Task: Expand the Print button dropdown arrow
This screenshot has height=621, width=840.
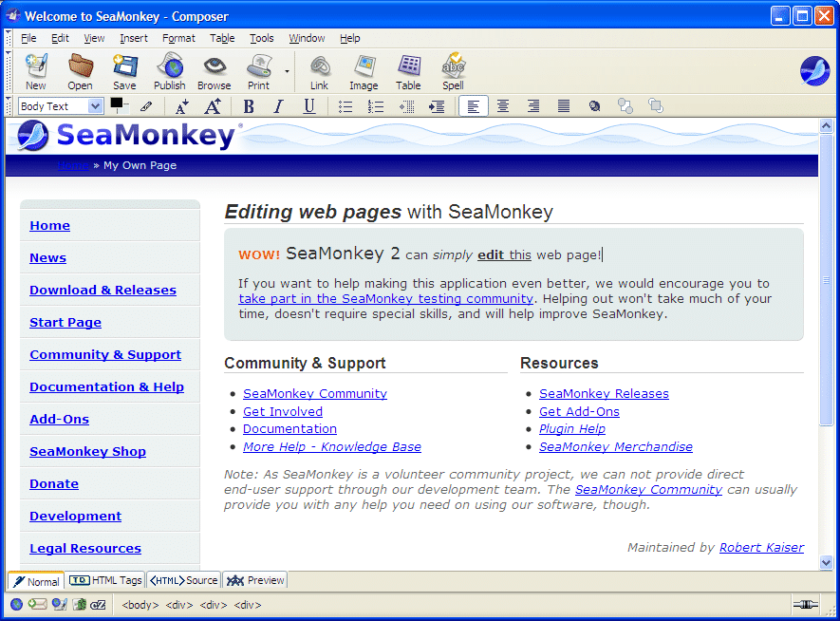Action: [x=287, y=71]
